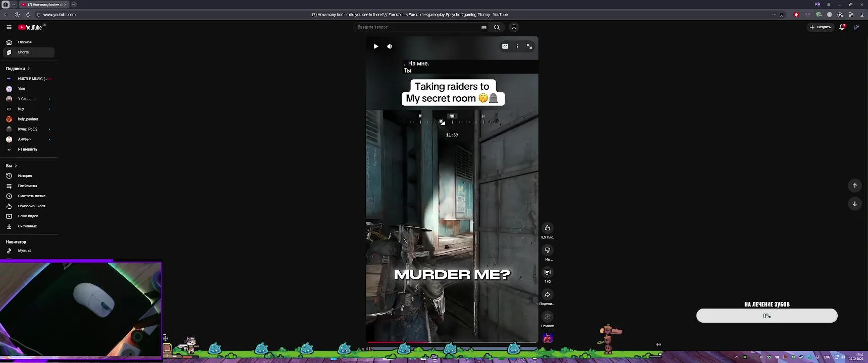This screenshot has height=363, width=868.
Task: Start voice search with microphone
Action: click(x=514, y=27)
